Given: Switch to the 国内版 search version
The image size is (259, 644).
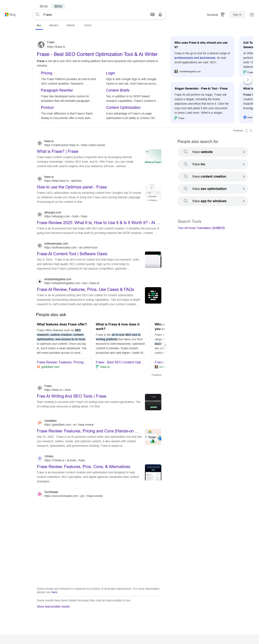Looking at the screenshot, I should pyautogui.click(x=43, y=6).
